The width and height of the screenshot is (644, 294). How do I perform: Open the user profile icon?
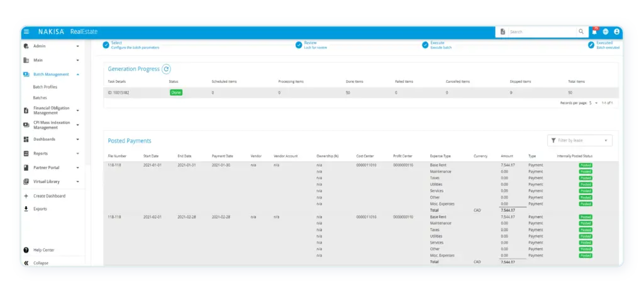[617, 31]
